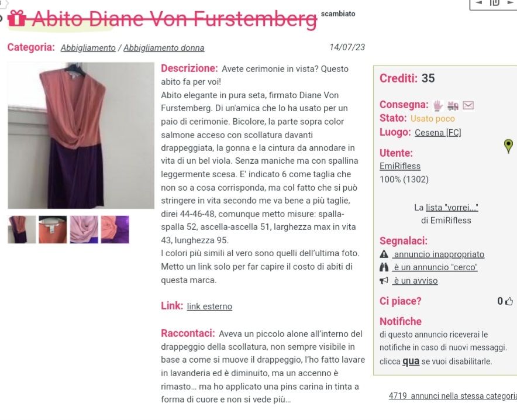This screenshot has width=517, height=420.
Task: Visit the EmiRifless user profile
Action: point(400,166)
